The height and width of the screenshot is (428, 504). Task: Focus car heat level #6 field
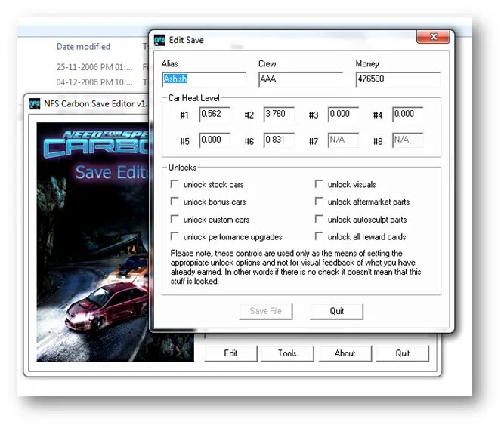(x=279, y=140)
